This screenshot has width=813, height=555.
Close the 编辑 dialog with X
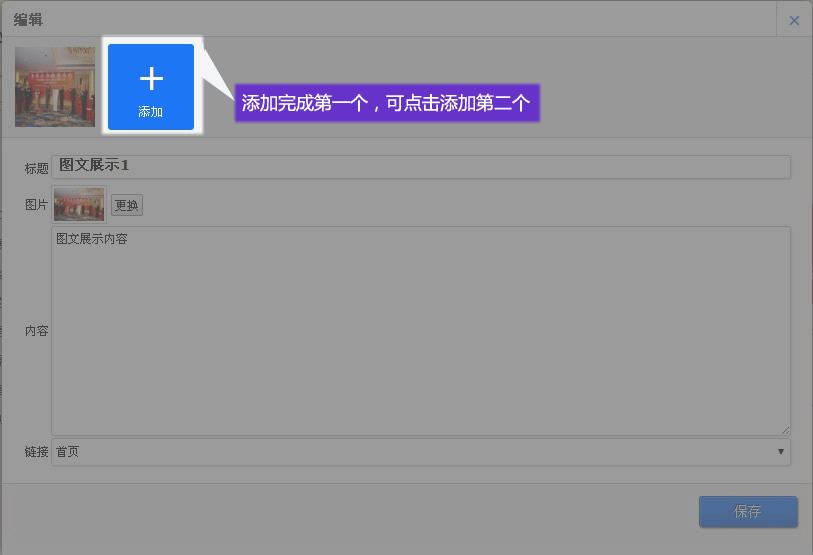[794, 20]
